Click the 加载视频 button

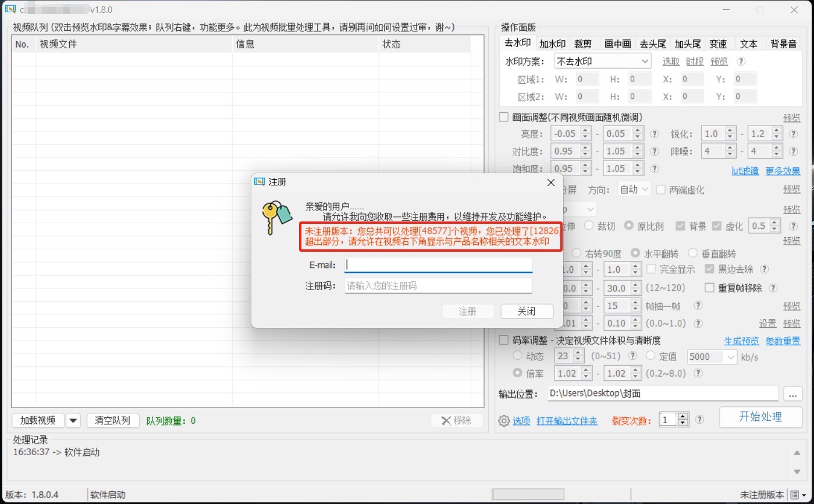tap(38, 420)
